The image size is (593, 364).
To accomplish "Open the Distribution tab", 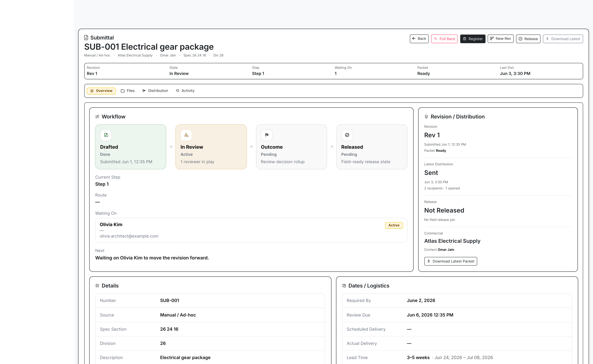I will (x=155, y=91).
